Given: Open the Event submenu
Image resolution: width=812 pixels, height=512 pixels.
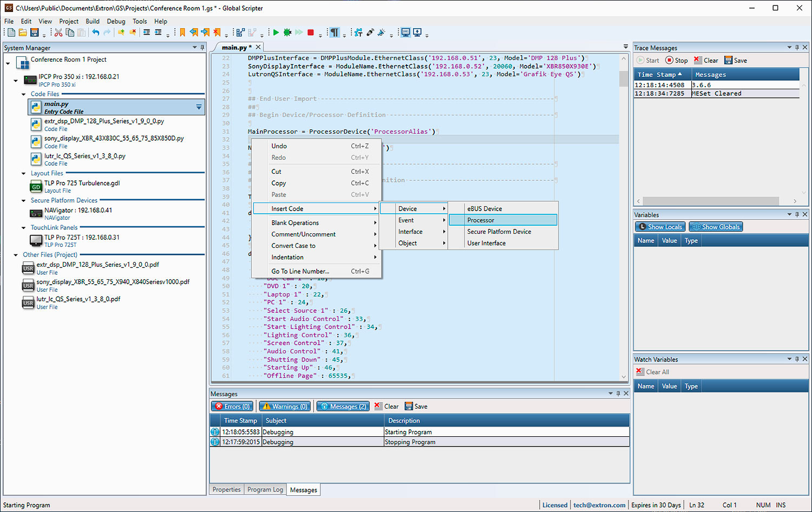Looking at the screenshot, I should tap(414, 220).
